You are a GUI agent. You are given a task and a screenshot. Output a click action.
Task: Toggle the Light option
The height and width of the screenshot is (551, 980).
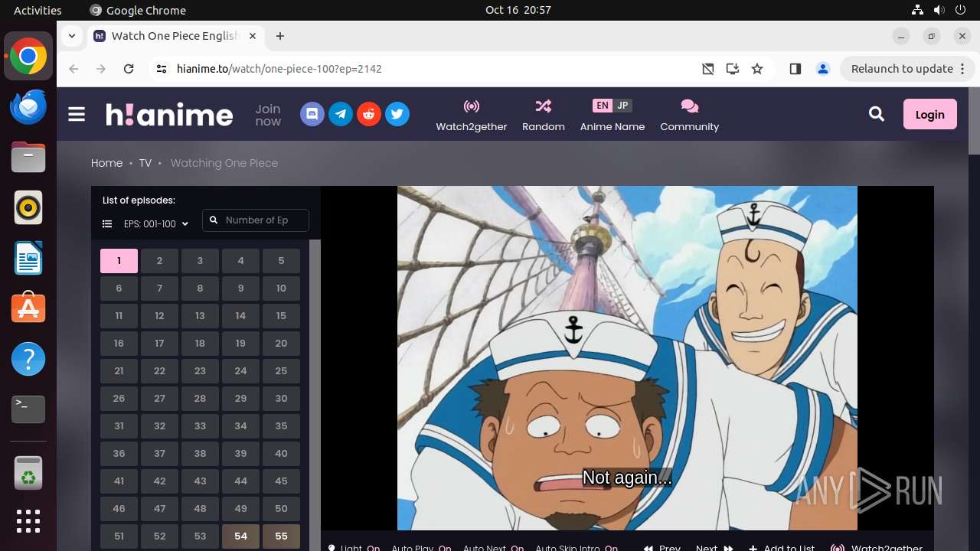tap(354, 547)
